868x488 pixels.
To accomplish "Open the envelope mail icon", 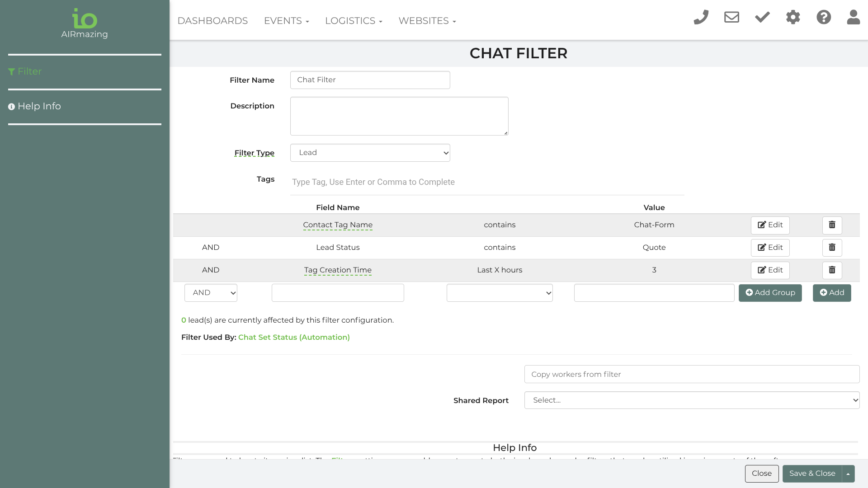I will coord(731,18).
